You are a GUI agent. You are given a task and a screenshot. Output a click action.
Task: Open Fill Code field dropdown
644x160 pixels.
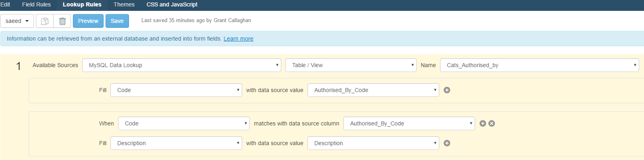176,90
